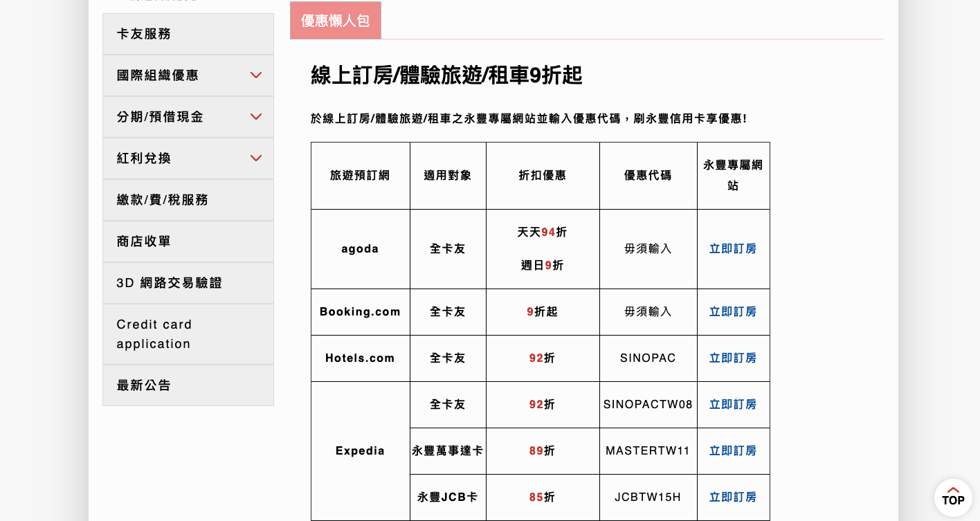Viewport: 980px width, 521px height.
Task: Click the Expedia table cell
Action: pyautogui.click(x=360, y=450)
